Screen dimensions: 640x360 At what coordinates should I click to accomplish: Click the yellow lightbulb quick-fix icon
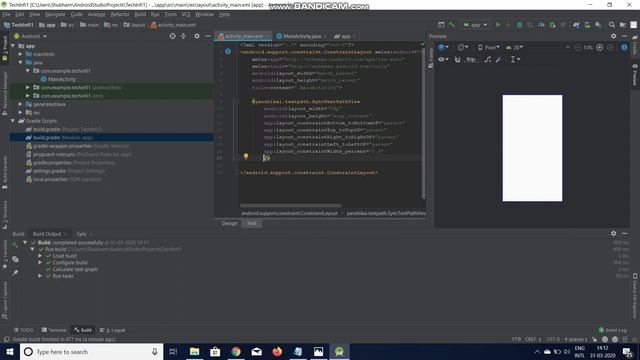point(246,156)
